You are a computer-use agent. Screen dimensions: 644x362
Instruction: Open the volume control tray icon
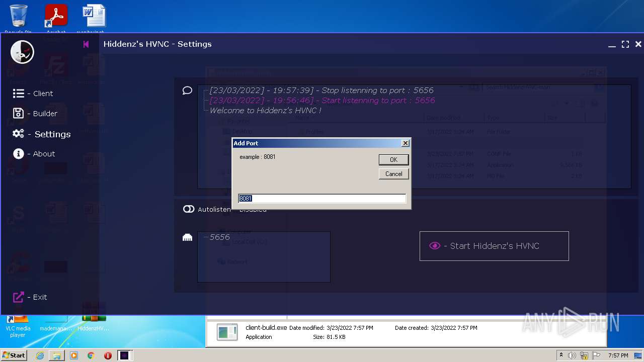pyautogui.click(x=572, y=355)
